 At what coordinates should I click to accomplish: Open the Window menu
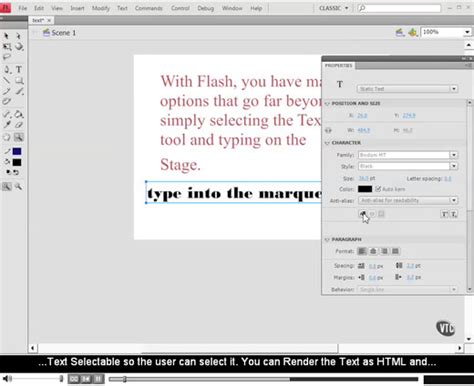232,8
